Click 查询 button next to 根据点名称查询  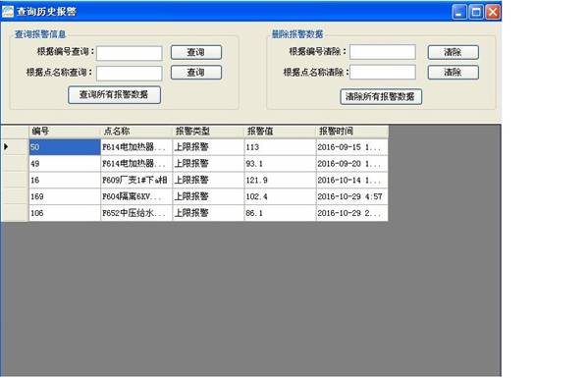click(196, 73)
